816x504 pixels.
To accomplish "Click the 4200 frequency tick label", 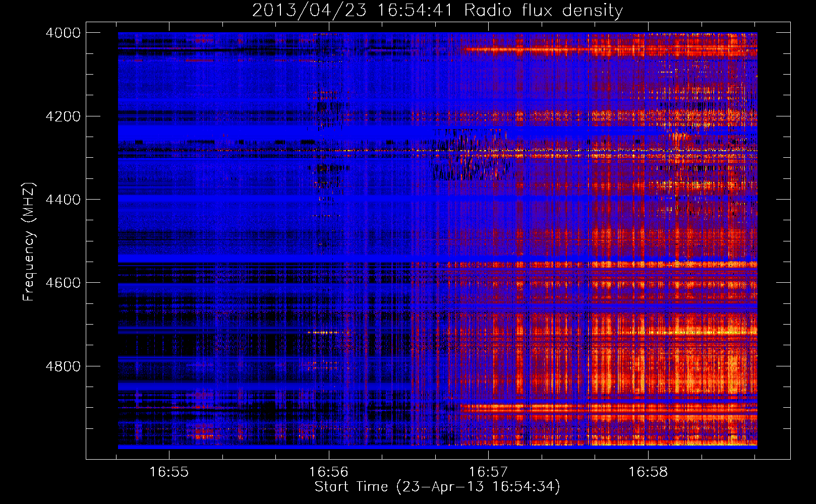I will click(x=63, y=116).
